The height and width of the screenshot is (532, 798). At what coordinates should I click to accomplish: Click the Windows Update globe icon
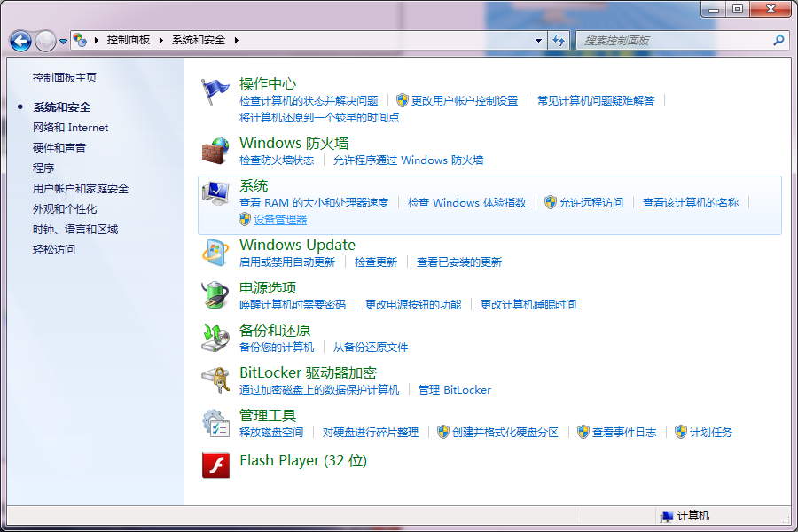coord(215,253)
